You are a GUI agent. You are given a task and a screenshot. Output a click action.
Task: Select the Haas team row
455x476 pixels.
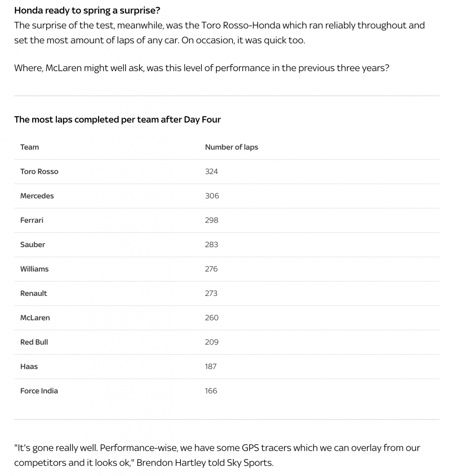click(227, 367)
